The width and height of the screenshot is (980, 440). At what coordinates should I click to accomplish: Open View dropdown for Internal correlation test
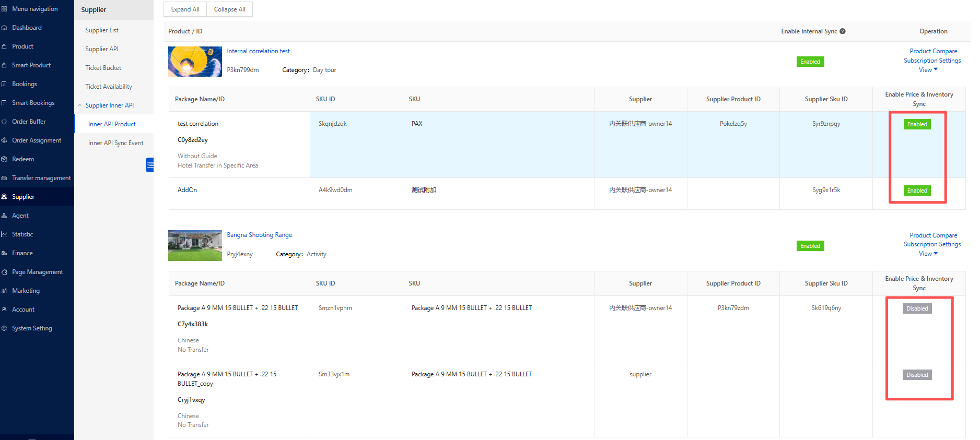[x=928, y=70]
